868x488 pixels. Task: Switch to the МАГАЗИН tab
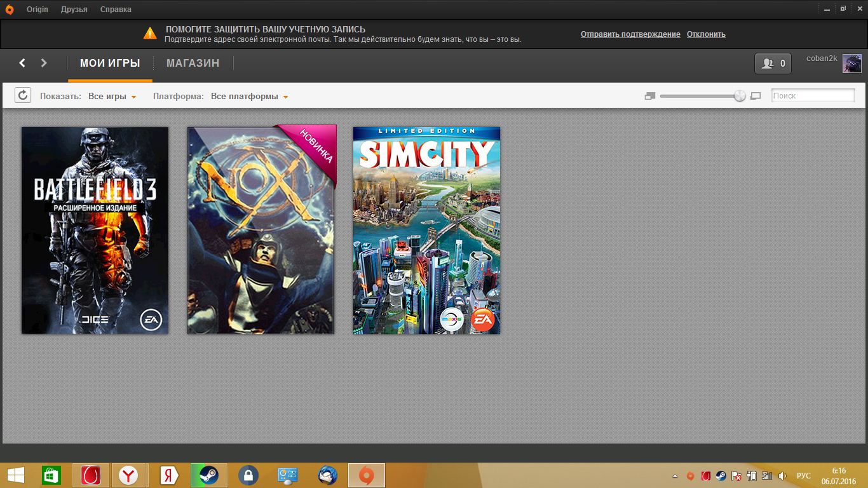tap(193, 64)
